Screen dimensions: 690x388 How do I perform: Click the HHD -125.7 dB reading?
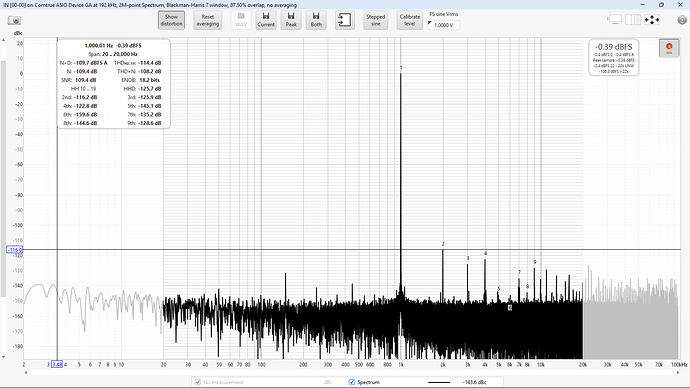[x=142, y=88]
